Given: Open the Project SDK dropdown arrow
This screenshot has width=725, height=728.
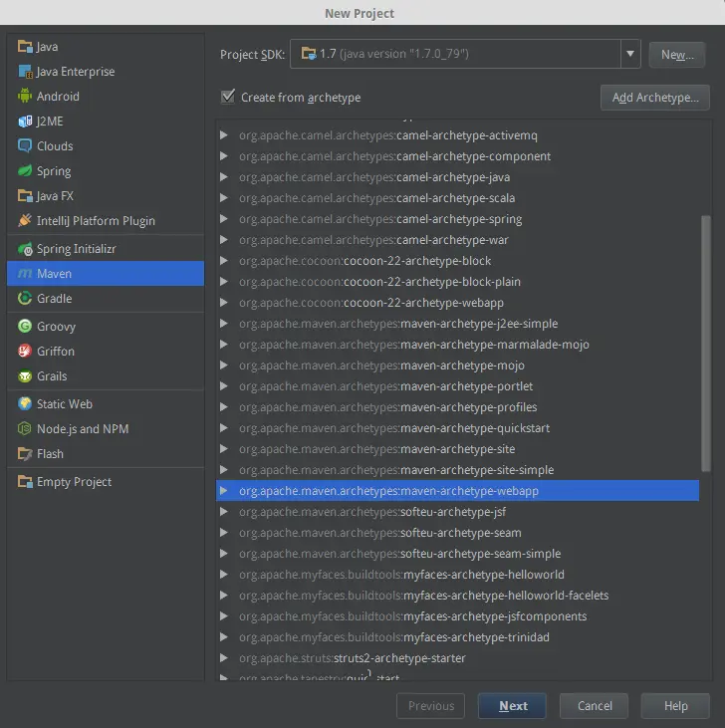Looking at the screenshot, I should tap(630, 54).
